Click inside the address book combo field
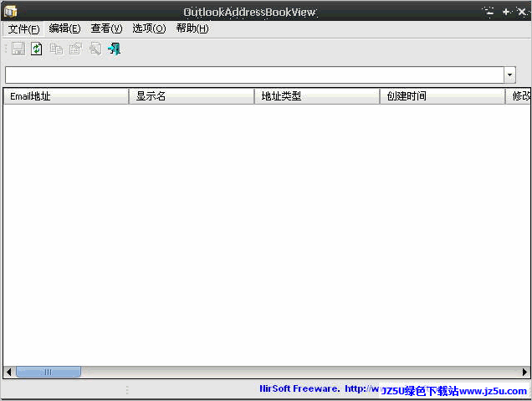The width and height of the screenshot is (532, 401). 254,75
